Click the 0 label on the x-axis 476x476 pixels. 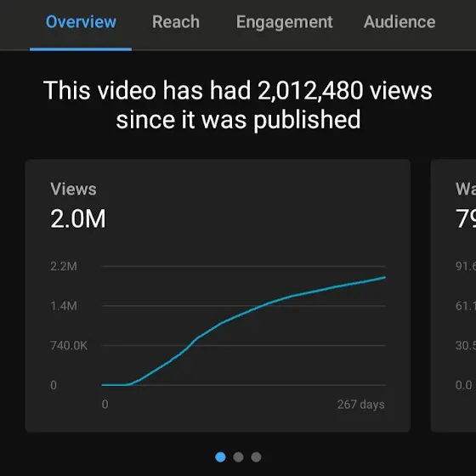[x=105, y=405]
